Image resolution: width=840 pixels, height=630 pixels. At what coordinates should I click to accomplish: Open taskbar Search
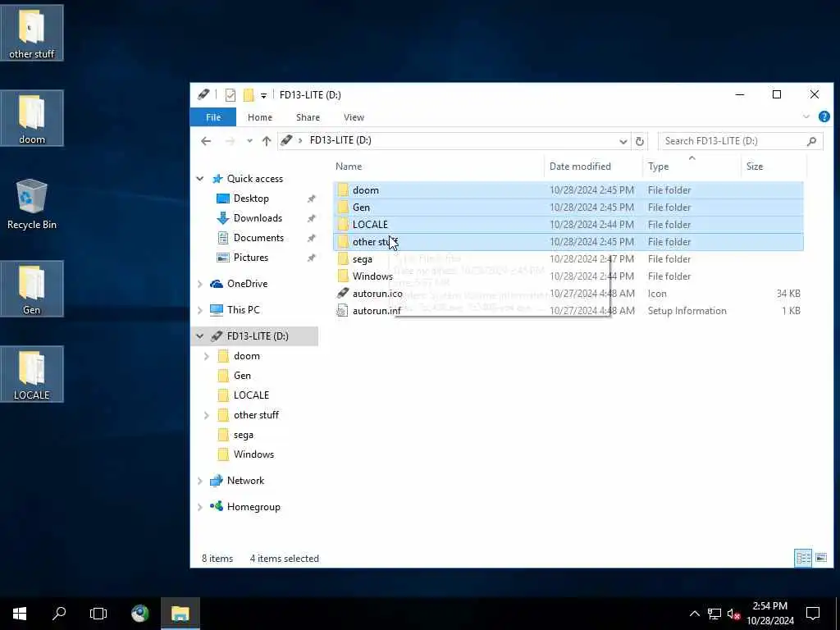59,614
